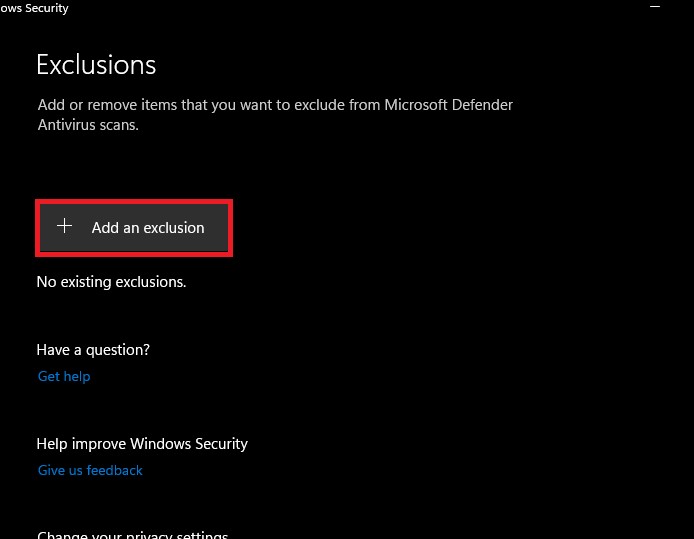
Task: Click the Change your privacy settings heading
Action: click(132, 534)
